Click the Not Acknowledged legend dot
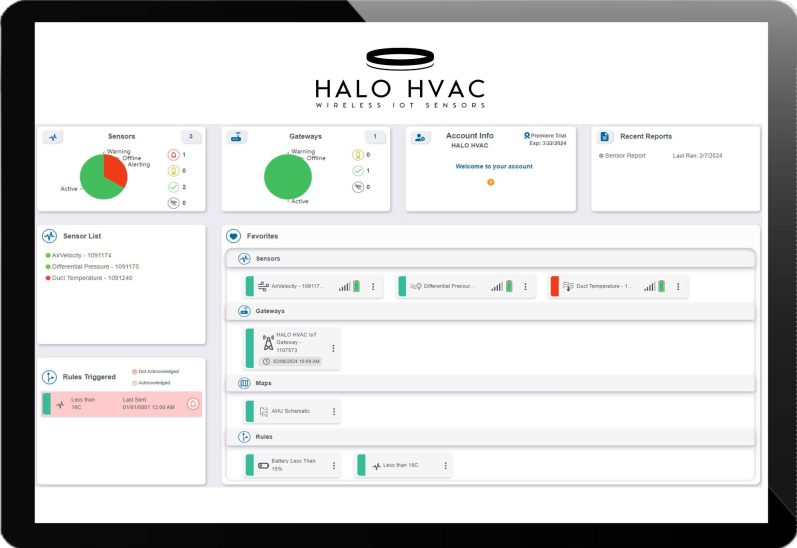Viewport: 797px width, 548px height. (135, 372)
